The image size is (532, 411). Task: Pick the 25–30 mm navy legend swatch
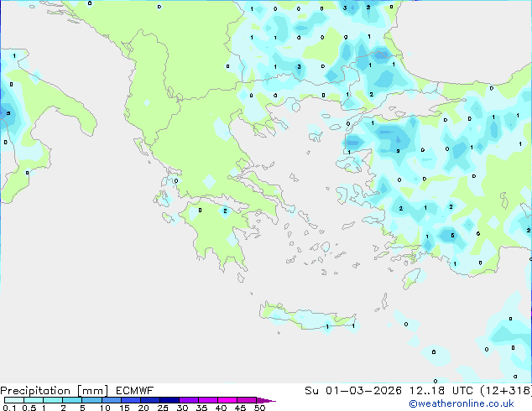click(169, 400)
